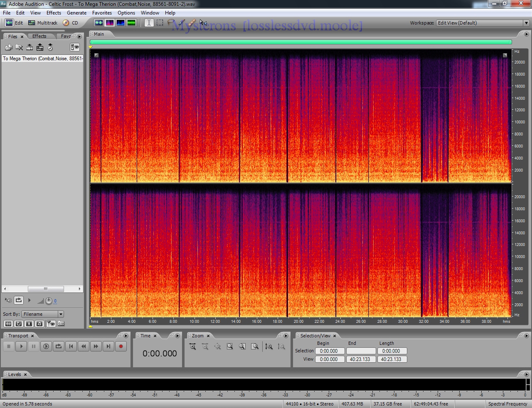532x408 pixels.
Task: Click Insert into CD List icon
Action: point(50,47)
